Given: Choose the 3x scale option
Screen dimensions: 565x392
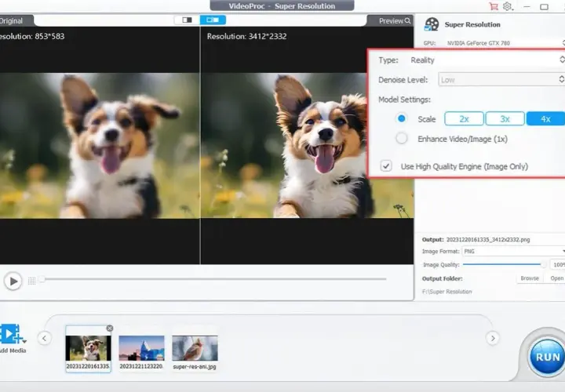Looking at the screenshot, I should pyautogui.click(x=505, y=119).
